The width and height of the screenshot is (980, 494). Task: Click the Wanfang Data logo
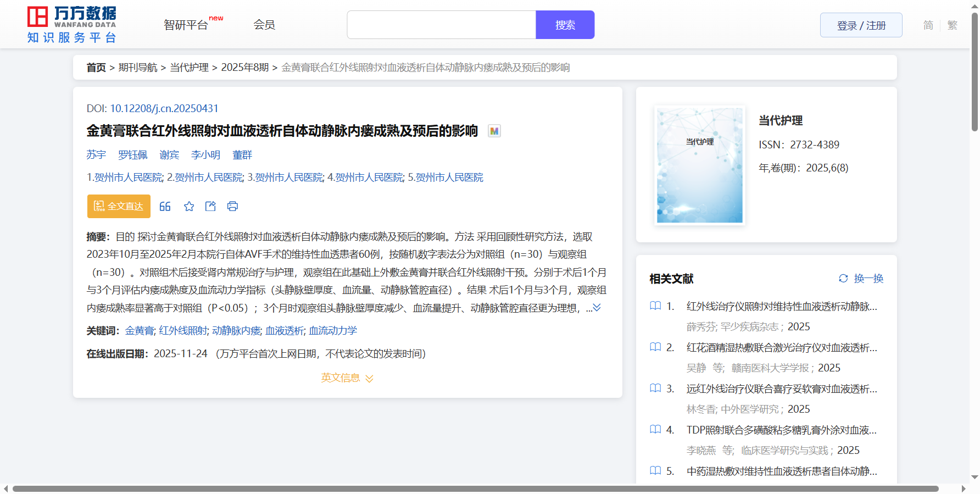[x=72, y=25]
